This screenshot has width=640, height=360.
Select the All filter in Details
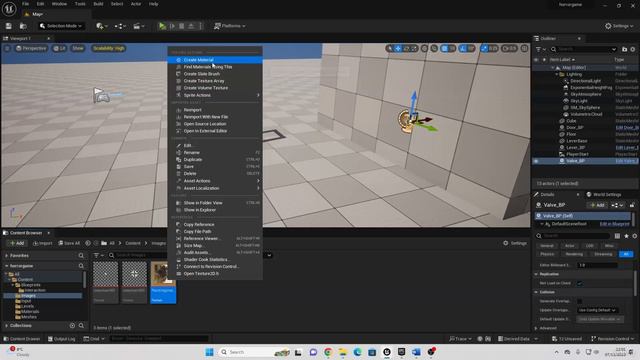(626, 254)
